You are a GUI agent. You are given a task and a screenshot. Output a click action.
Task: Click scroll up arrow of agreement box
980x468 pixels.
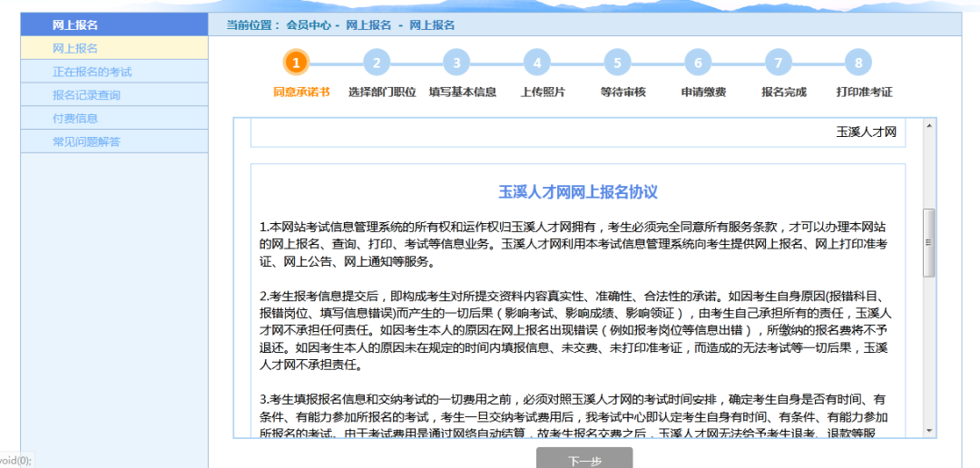pyautogui.click(x=929, y=125)
